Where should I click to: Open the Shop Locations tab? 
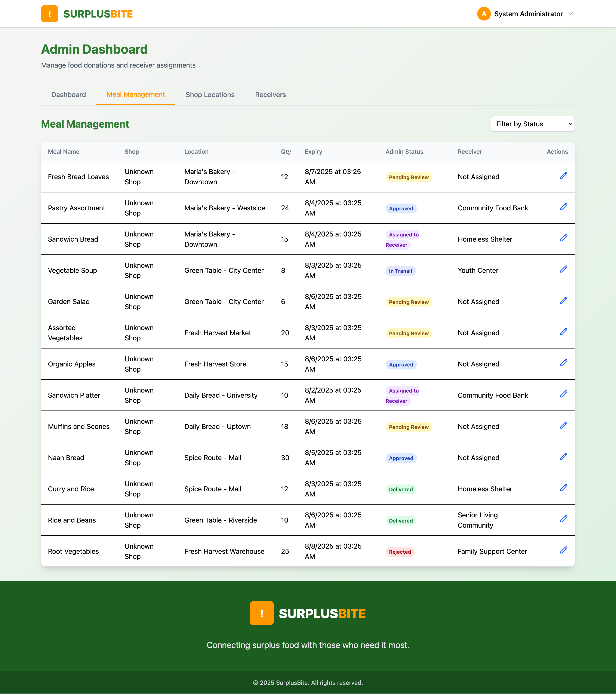click(x=210, y=95)
